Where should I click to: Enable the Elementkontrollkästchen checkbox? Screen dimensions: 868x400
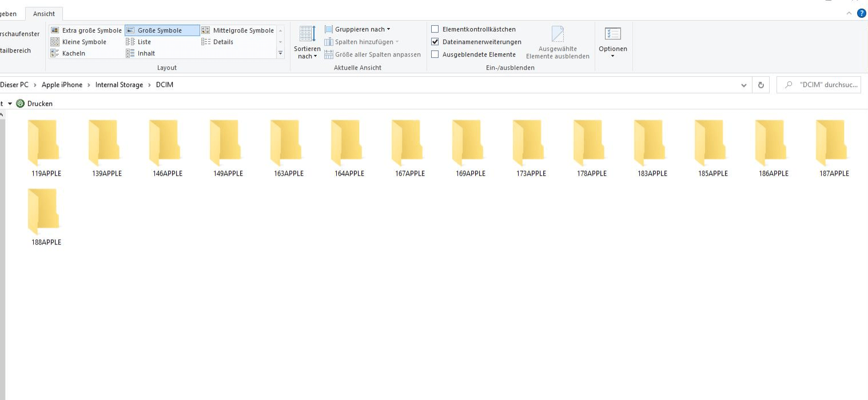point(435,29)
